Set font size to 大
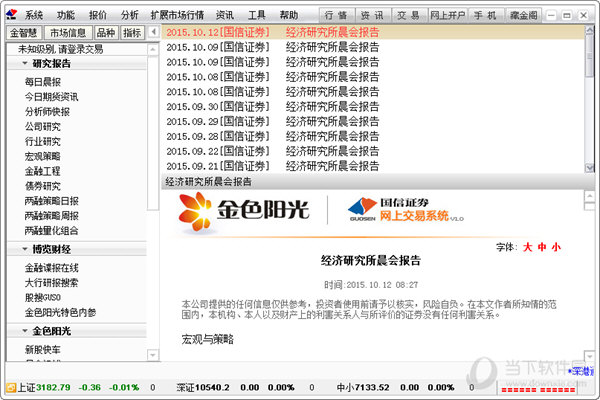Viewport: 600px width, 400px height. point(528,247)
